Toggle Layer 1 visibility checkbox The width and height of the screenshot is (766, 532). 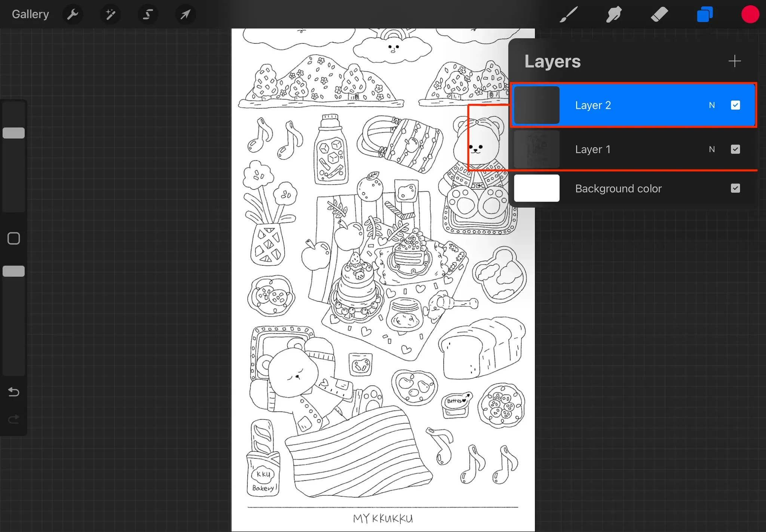(x=735, y=149)
